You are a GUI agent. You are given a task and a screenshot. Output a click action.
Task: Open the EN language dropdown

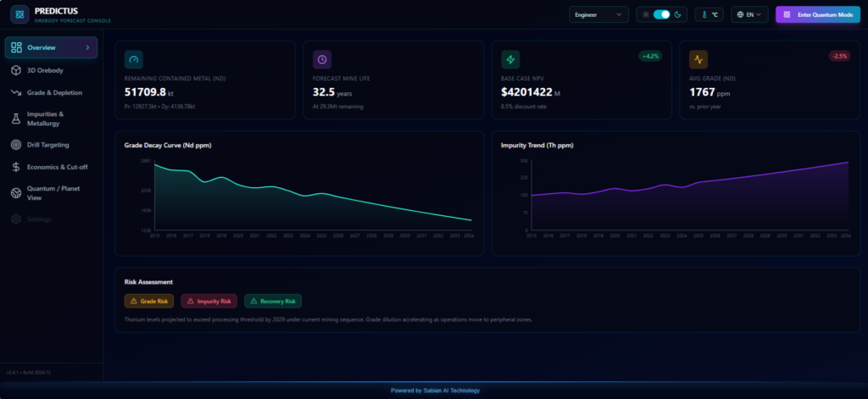point(749,14)
